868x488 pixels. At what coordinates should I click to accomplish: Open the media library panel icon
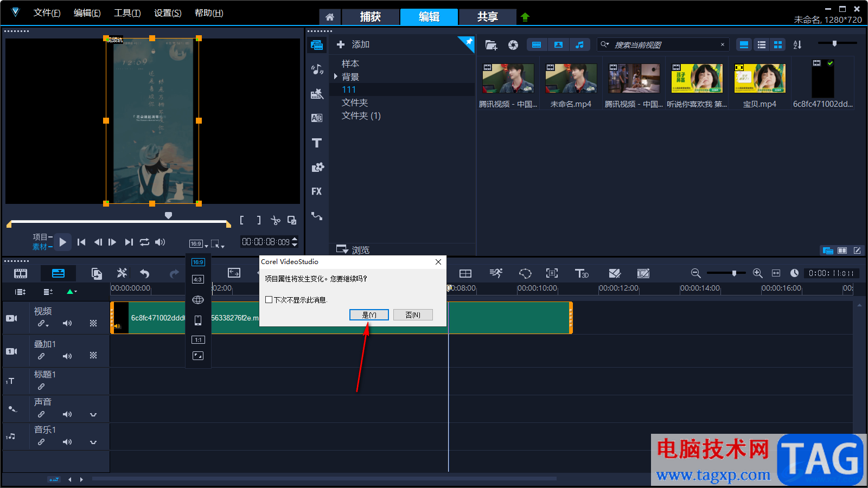coord(317,45)
